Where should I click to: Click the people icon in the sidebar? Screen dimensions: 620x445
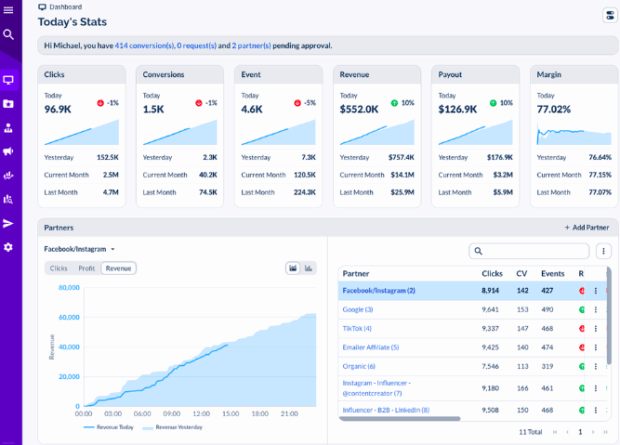(x=8, y=127)
